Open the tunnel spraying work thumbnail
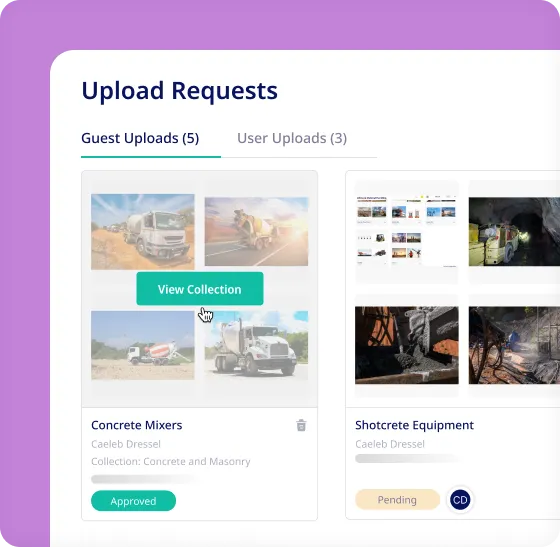The width and height of the screenshot is (560, 547). pos(514,345)
